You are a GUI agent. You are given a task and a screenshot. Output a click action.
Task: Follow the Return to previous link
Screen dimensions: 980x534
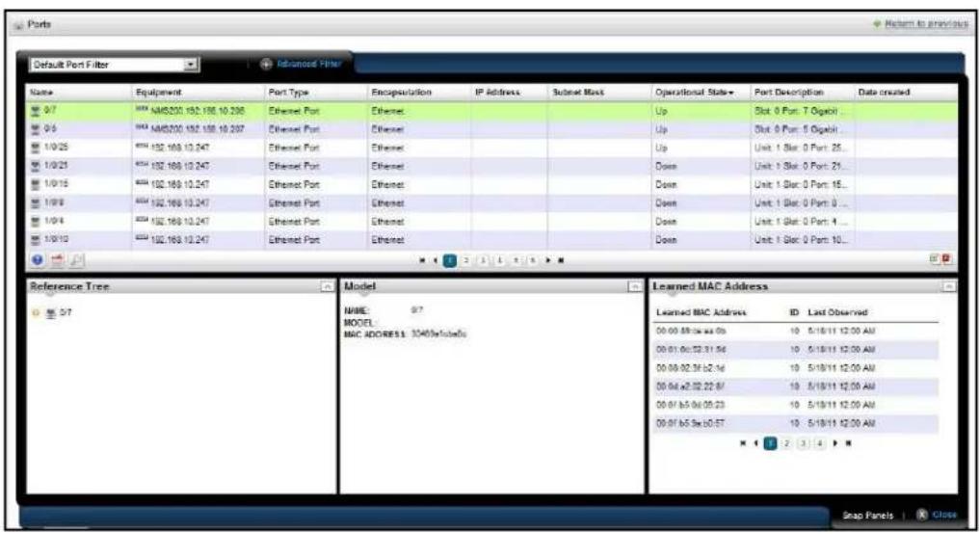click(x=926, y=24)
